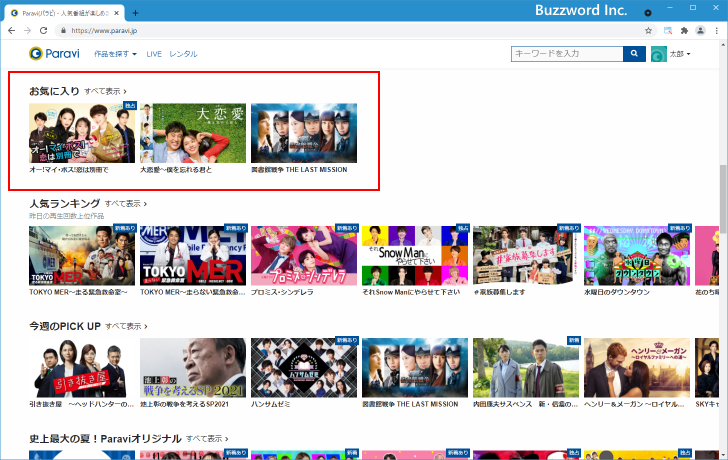Open the browser extensions puzzle icon

tap(684, 31)
